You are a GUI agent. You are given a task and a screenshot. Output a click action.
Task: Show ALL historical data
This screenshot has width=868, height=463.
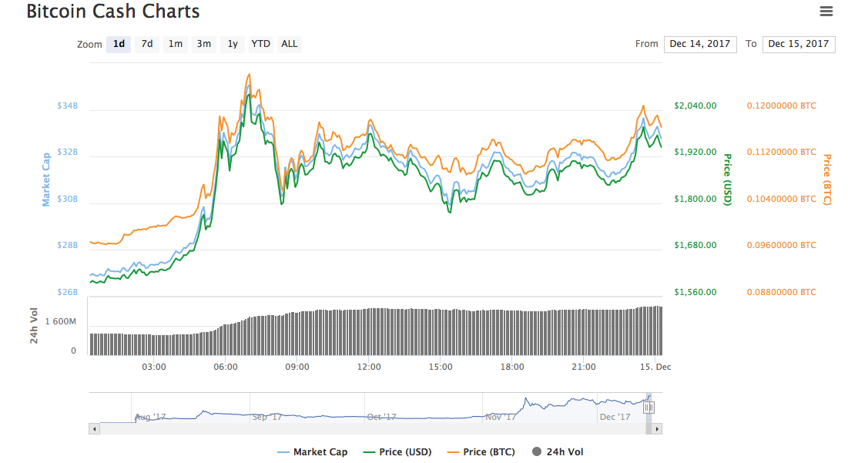pos(289,44)
